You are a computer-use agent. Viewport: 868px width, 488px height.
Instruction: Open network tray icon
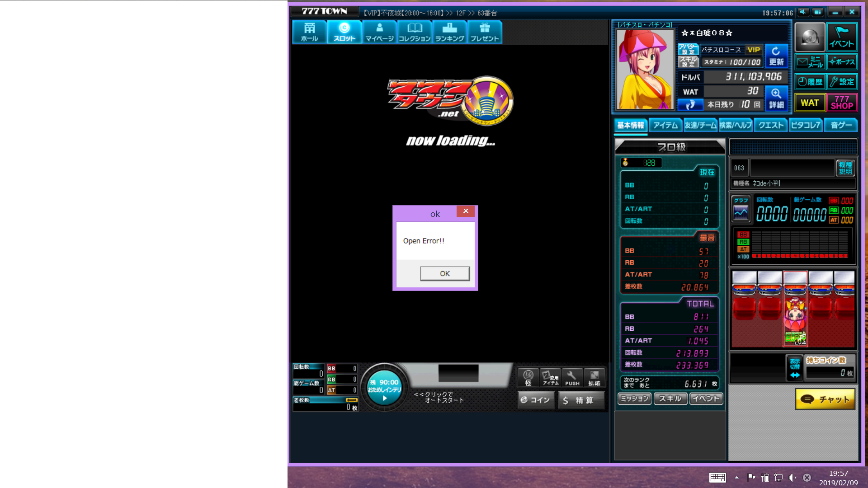tap(778, 477)
